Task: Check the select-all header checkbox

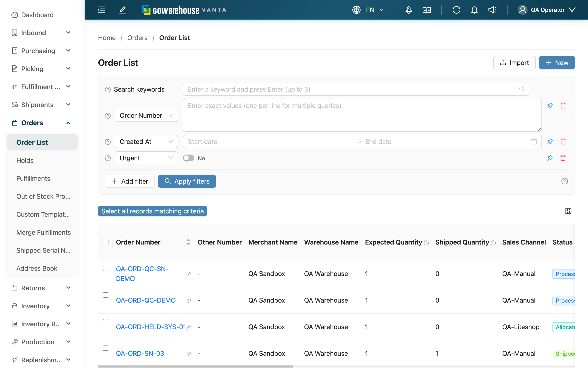Action: pyautogui.click(x=105, y=242)
